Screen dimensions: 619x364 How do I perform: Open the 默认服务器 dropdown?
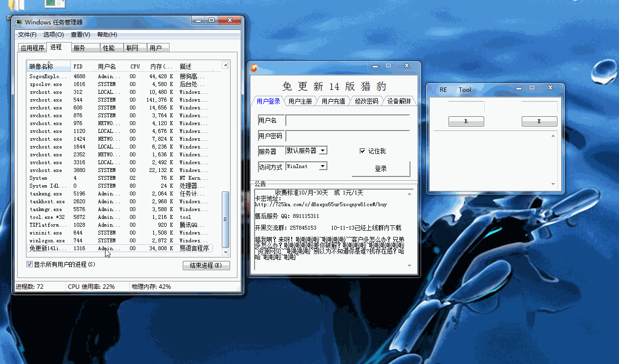[323, 150]
